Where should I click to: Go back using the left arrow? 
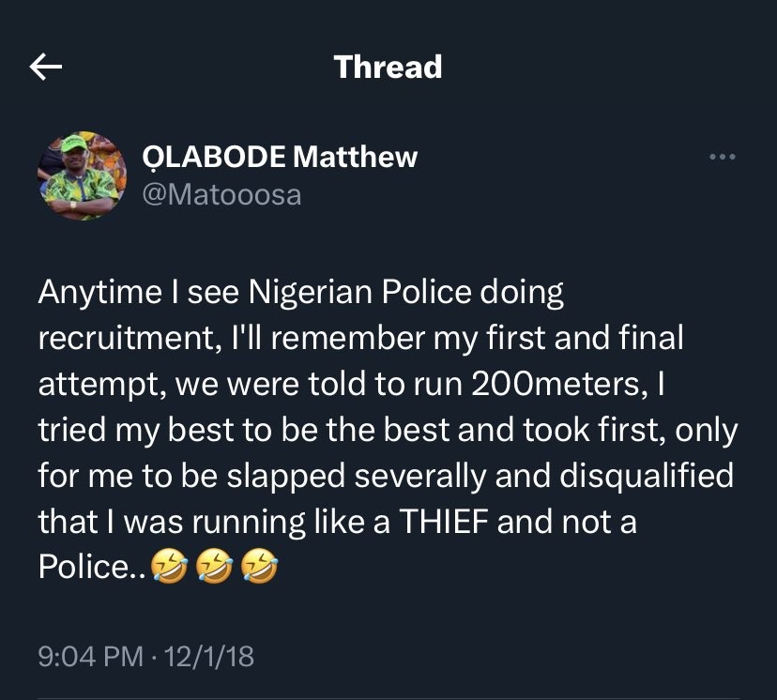coord(46,67)
